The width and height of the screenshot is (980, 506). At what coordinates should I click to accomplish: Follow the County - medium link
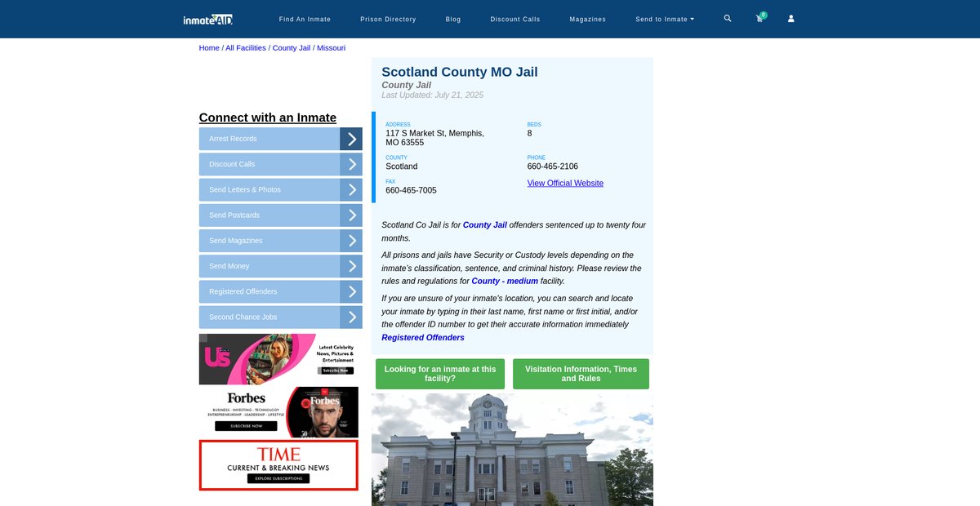(x=505, y=282)
